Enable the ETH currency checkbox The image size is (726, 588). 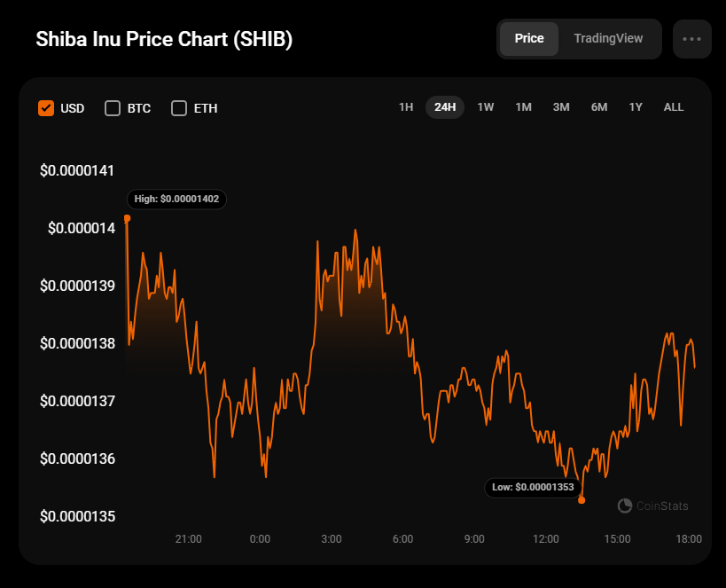tap(179, 108)
